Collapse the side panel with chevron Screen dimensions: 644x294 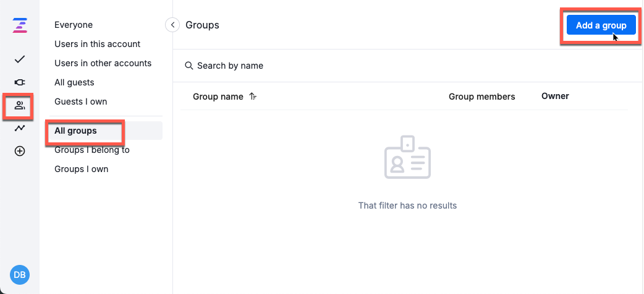(172, 25)
